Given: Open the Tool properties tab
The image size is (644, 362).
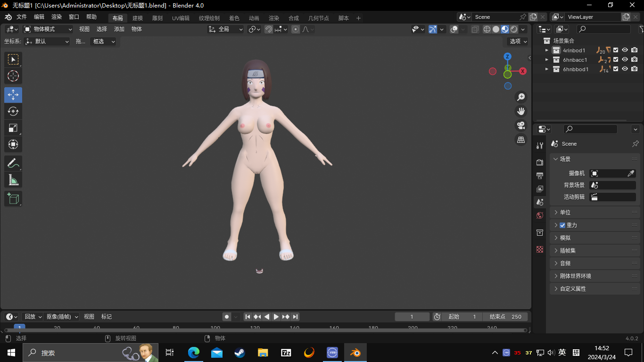Looking at the screenshot, I should 540,145.
